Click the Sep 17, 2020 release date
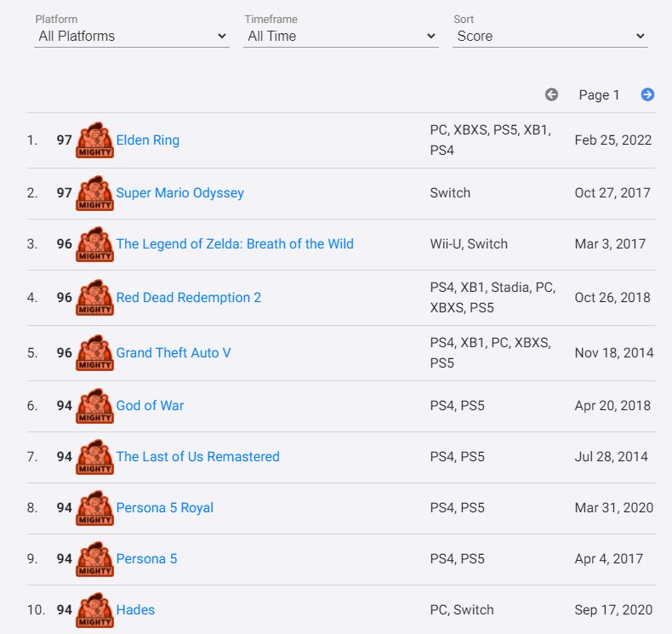Screen dimensions: 672x634 tap(613, 609)
